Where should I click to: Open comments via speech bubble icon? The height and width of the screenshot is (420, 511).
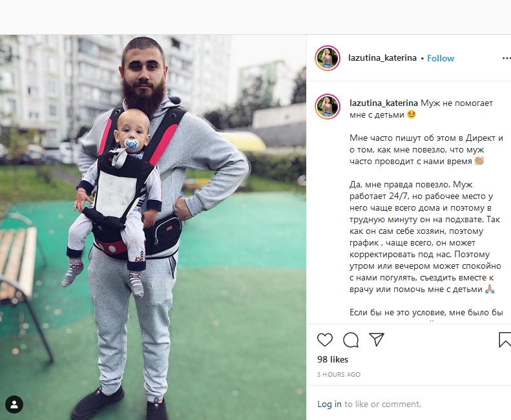pyautogui.click(x=351, y=340)
